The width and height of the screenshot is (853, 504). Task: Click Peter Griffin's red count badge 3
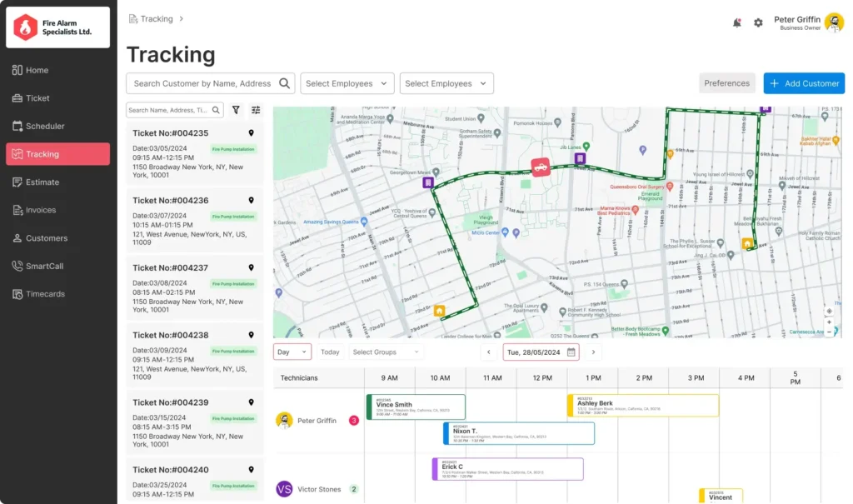(x=353, y=421)
